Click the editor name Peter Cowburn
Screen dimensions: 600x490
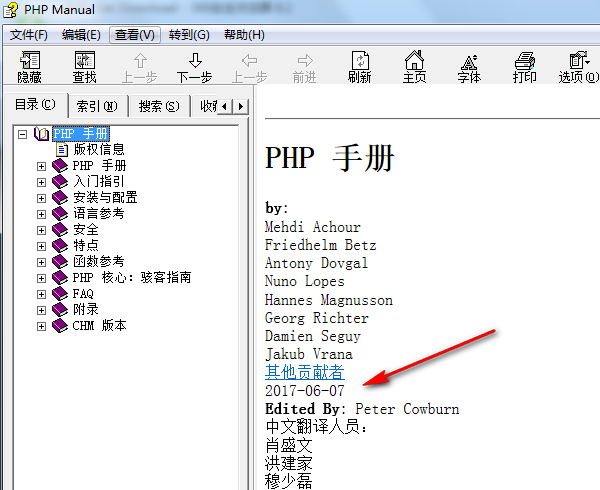[407, 409]
